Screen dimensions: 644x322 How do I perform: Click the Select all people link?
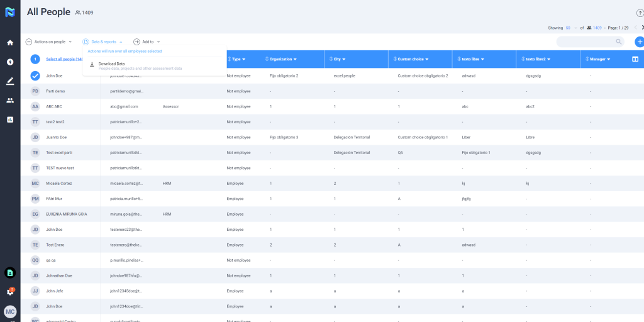[64, 59]
